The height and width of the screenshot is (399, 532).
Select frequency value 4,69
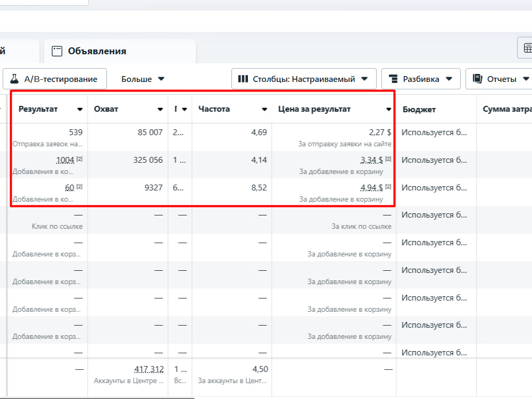[259, 132]
